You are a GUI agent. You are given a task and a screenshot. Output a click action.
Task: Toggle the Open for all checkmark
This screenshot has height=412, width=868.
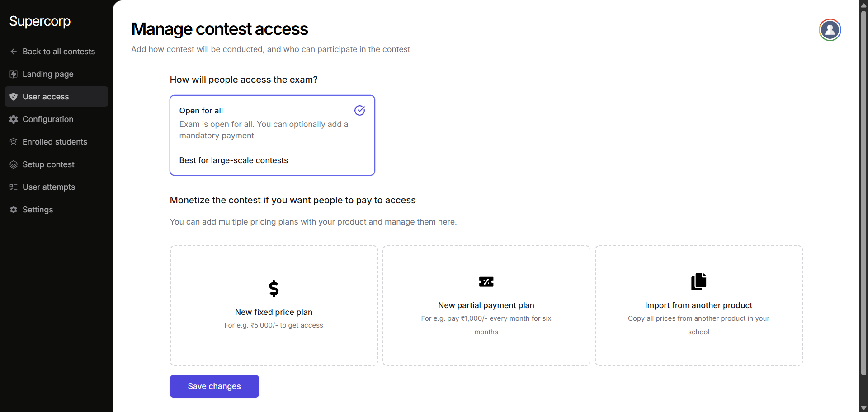coord(359,110)
